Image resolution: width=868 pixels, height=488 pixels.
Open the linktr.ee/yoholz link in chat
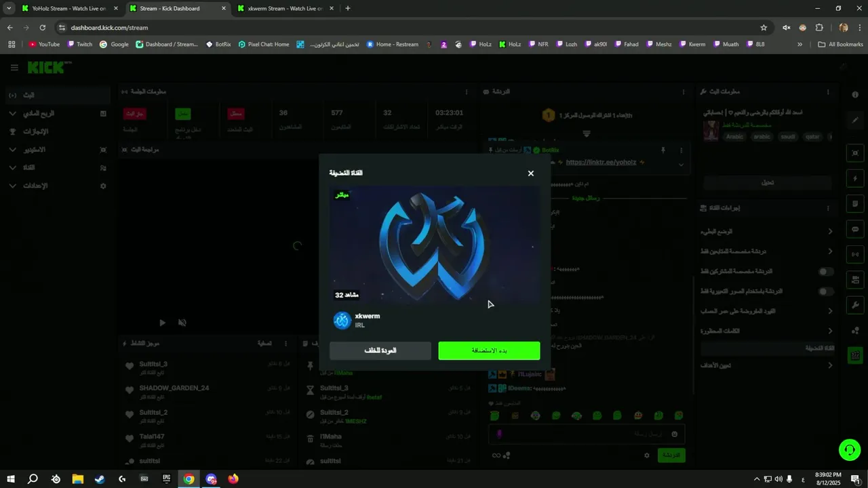601,163
